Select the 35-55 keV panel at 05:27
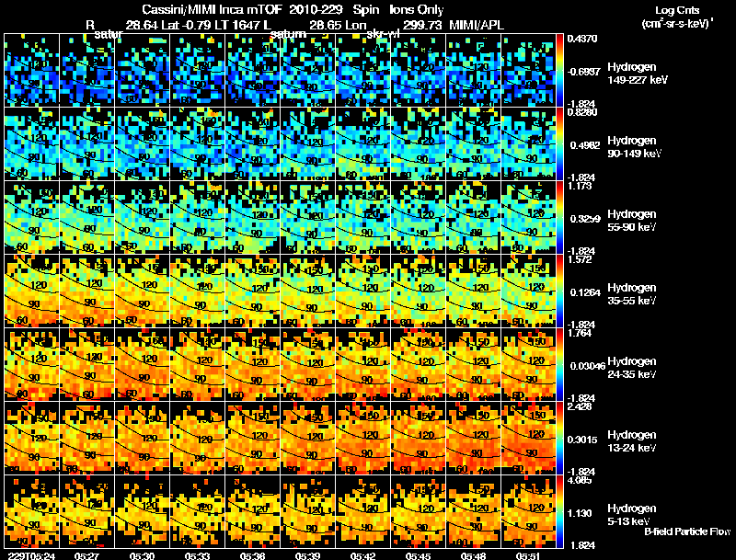Image resolution: width=736 pixels, height=560 pixels. (86, 291)
